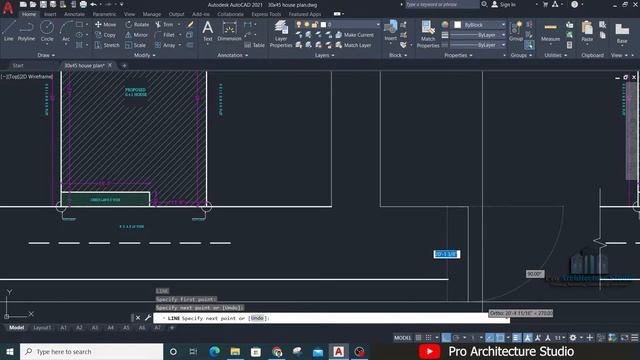The image size is (640, 360).
Task: Toggle snap mode in status bar
Action: [428, 338]
